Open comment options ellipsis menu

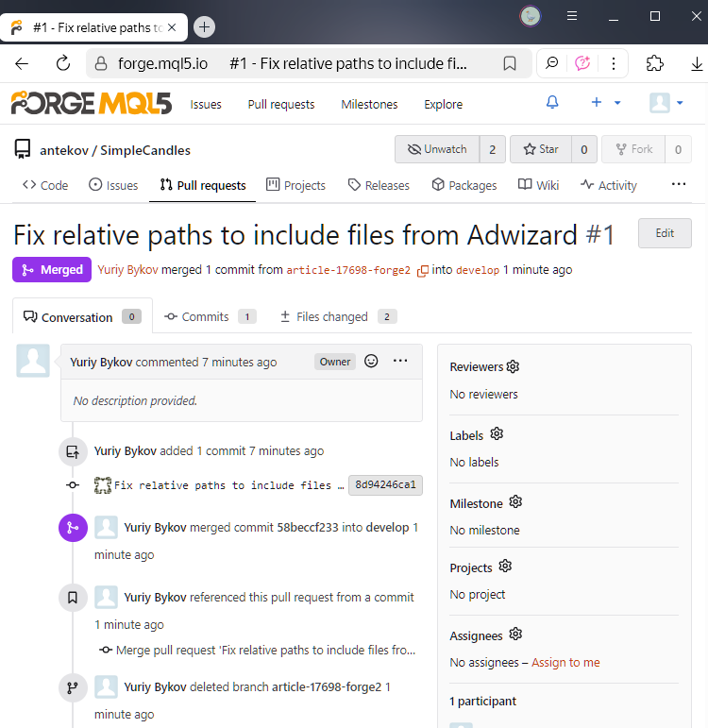400,361
